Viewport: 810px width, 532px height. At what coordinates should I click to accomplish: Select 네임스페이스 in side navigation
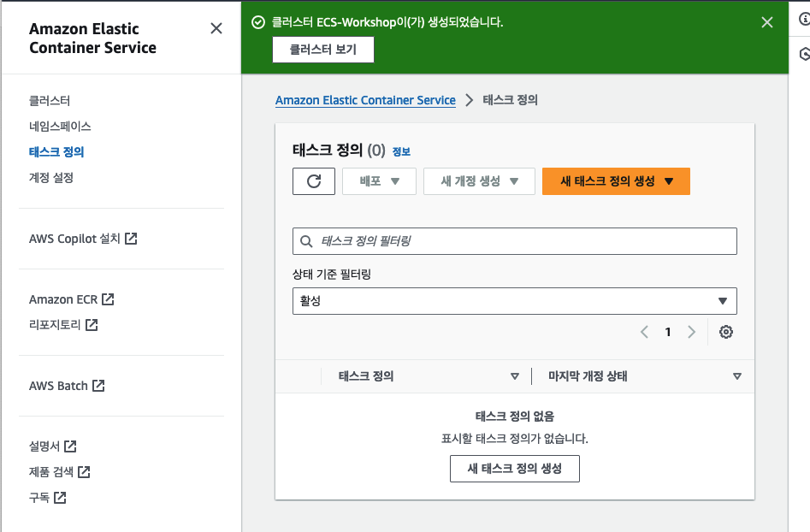(x=60, y=127)
